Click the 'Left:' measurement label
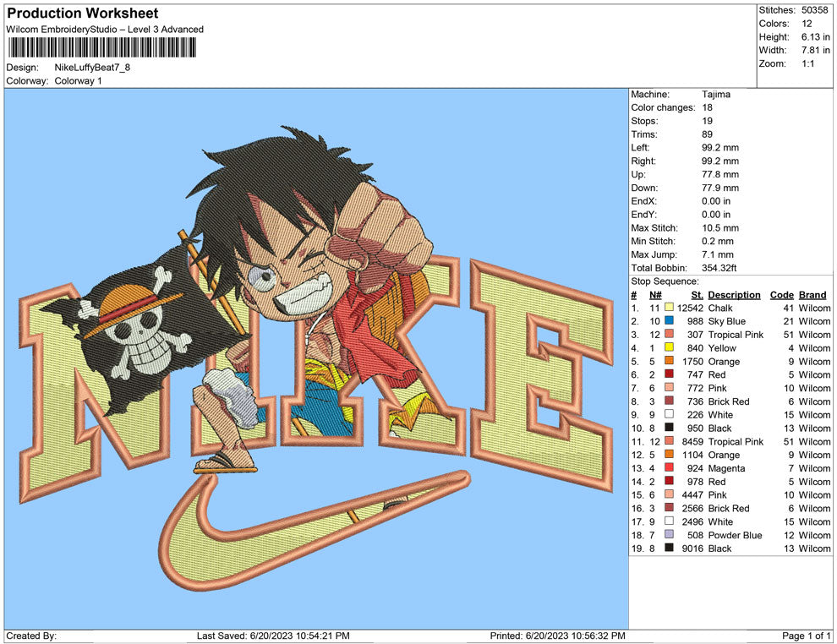837x644 pixels. pos(640,148)
